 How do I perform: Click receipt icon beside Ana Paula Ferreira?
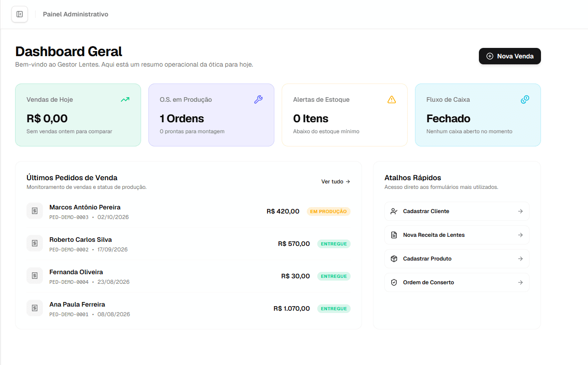click(x=35, y=308)
